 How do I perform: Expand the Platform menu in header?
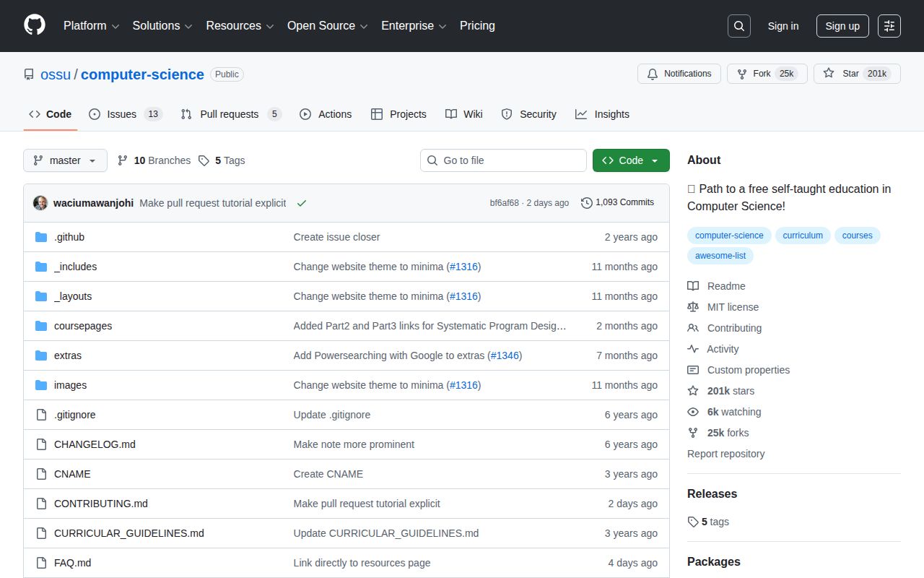91,26
